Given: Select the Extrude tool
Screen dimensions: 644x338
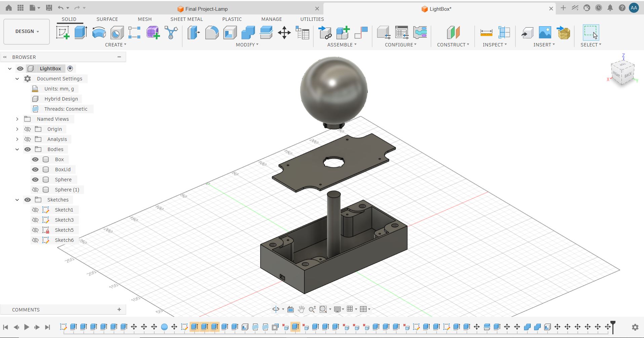Looking at the screenshot, I should [81, 33].
